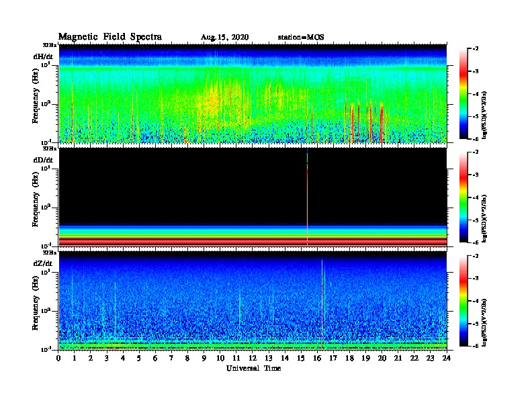
Task: Click the "Magnetic Field Spectra" title
Action: point(110,37)
